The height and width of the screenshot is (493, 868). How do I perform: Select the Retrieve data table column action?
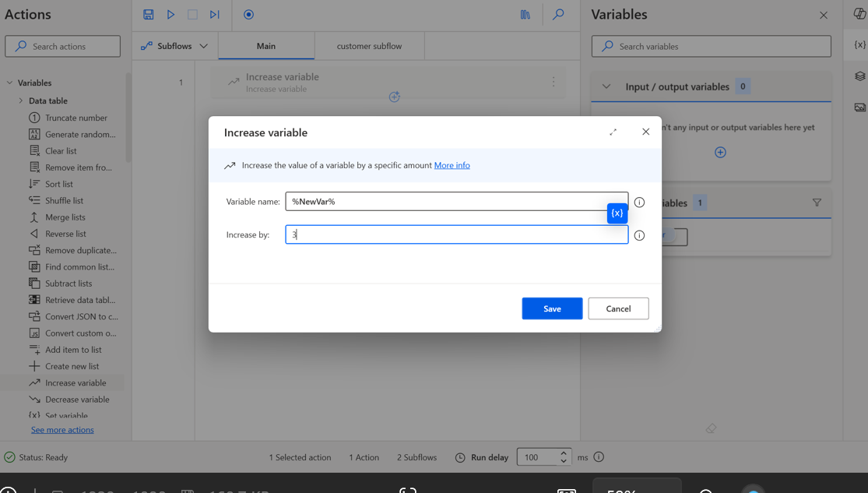click(x=72, y=300)
